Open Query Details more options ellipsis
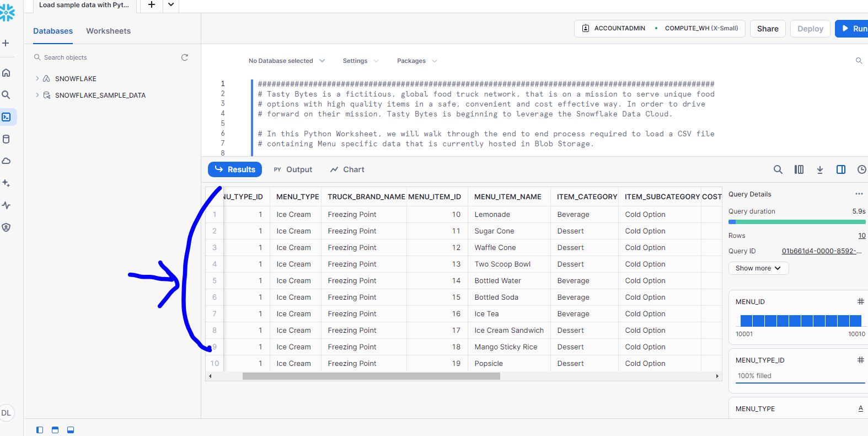The image size is (868, 436). click(859, 194)
